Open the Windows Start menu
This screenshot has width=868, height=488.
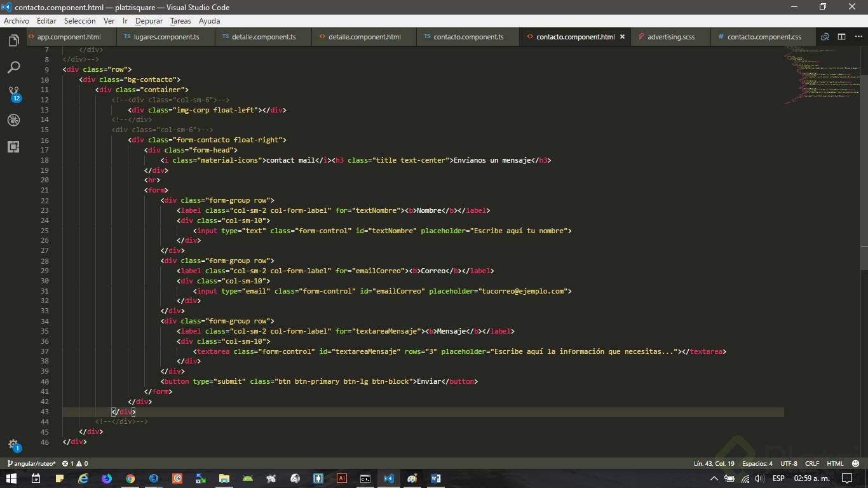click(x=12, y=478)
